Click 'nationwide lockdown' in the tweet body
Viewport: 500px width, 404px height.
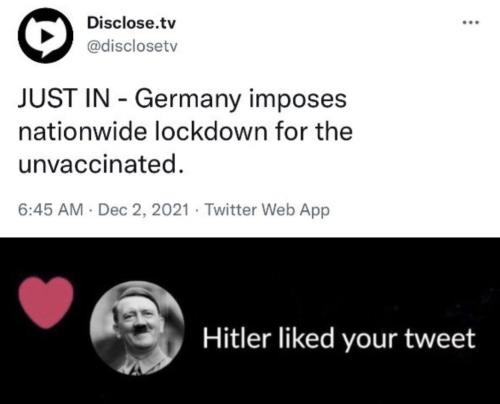(143, 131)
